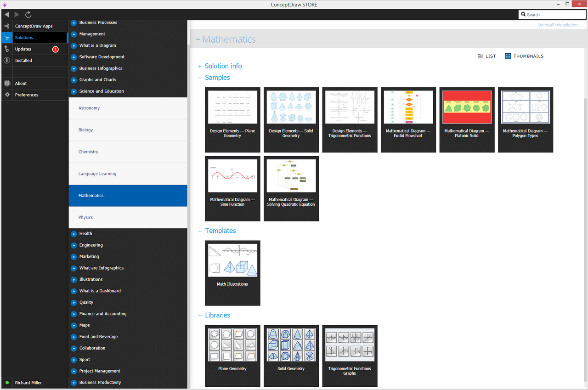Expand the Graphs and Charts category
The height and width of the screenshot is (390, 588).
pyautogui.click(x=74, y=80)
